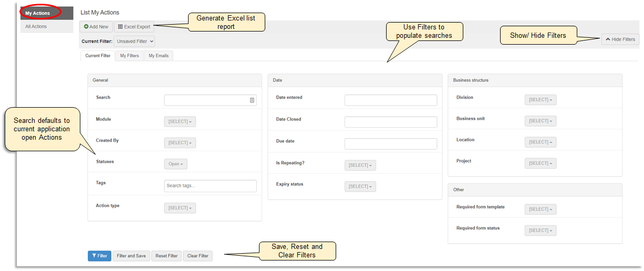The width and height of the screenshot is (644, 271).
Task: Expand the Required form template dropdown
Action: [540, 210]
